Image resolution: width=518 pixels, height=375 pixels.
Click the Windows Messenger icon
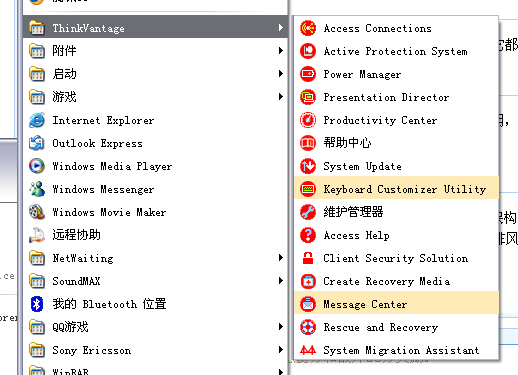(x=37, y=189)
